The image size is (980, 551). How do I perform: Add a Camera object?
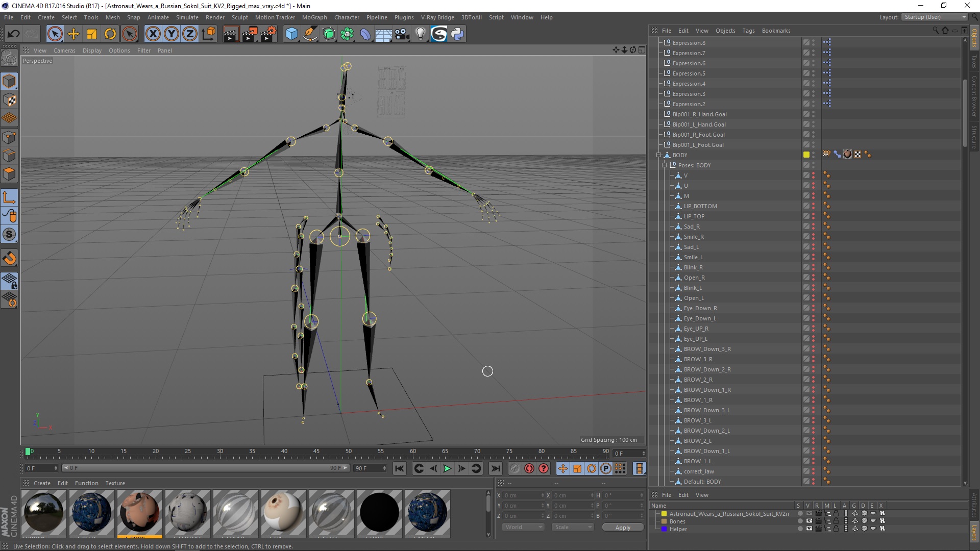(x=402, y=34)
